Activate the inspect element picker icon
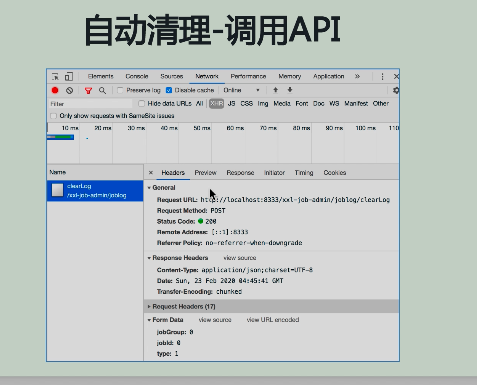Image resolution: width=477 pixels, height=385 pixels. [x=55, y=77]
